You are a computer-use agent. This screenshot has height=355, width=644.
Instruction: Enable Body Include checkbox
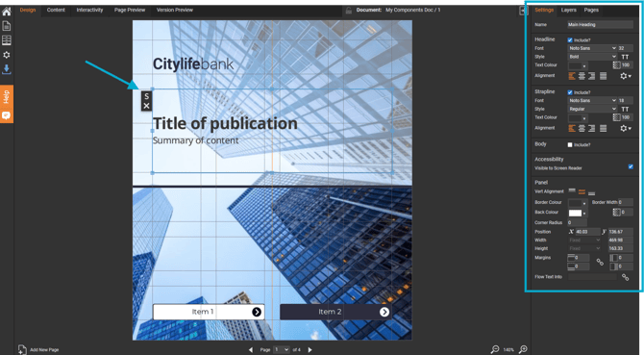(570, 144)
